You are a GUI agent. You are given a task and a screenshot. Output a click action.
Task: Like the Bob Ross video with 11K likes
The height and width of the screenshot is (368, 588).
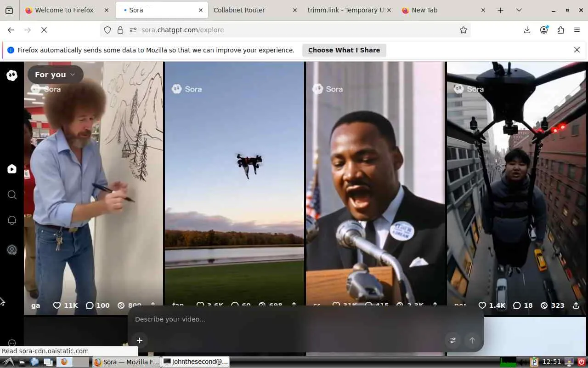(x=66, y=305)
